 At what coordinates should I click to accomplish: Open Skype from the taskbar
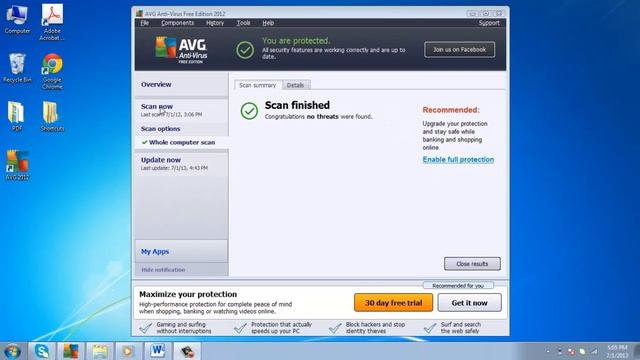(42, 351)
